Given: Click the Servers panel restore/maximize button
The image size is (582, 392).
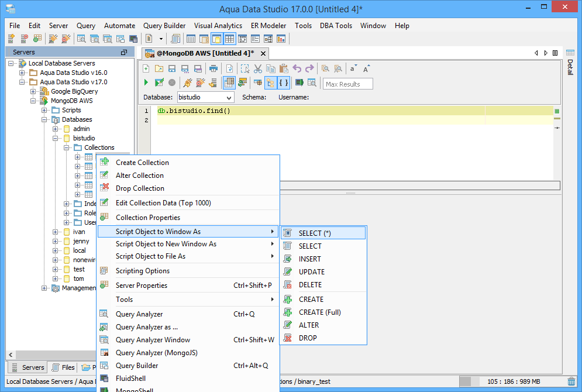Looking at the screenshot, I should pos(124,52).
